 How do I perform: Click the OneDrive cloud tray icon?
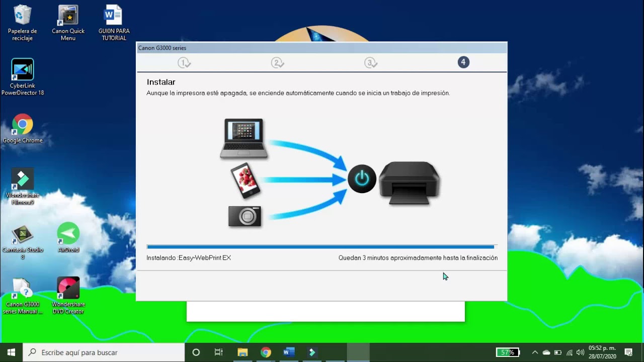pos(546,352)
